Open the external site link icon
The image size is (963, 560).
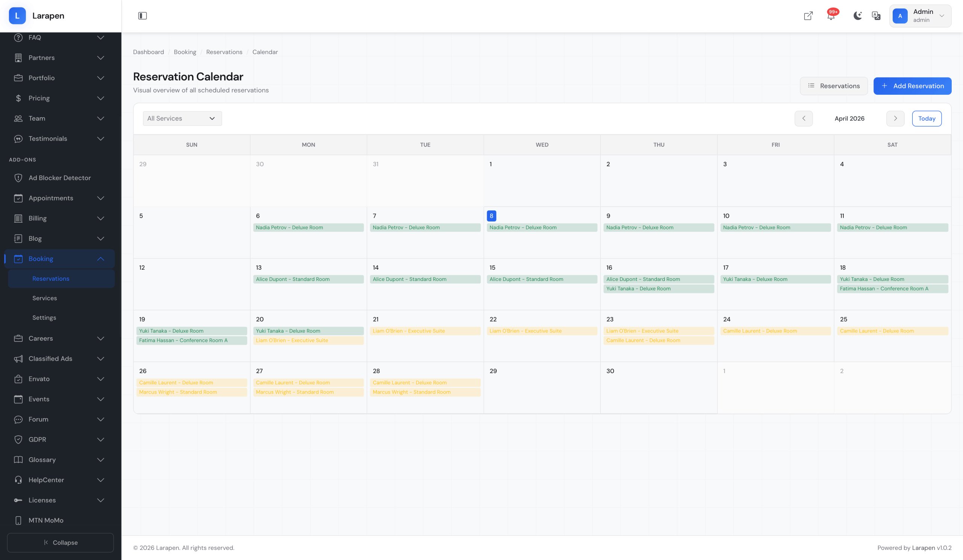coord(808,16)
